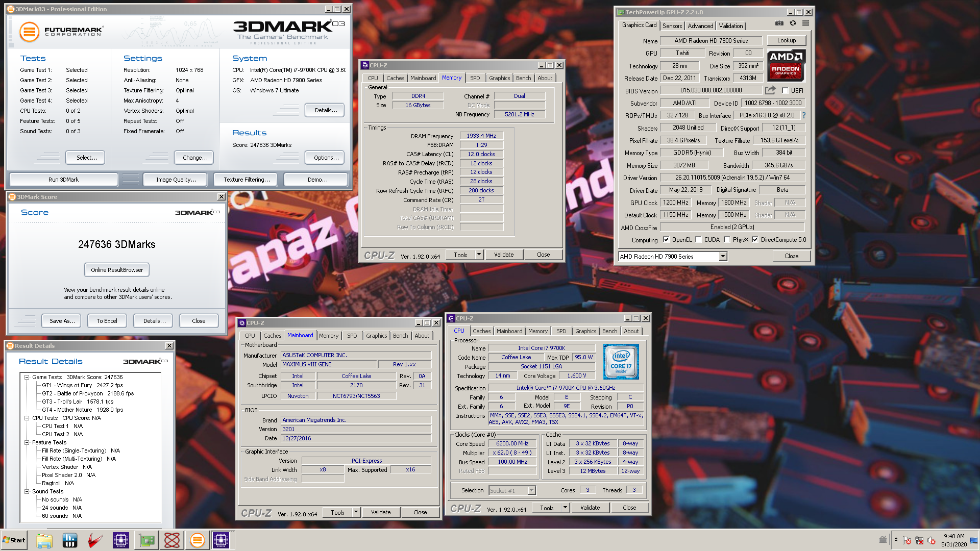
Task: Open the Validation tab in GPU-Z
Action: (731, 26)
